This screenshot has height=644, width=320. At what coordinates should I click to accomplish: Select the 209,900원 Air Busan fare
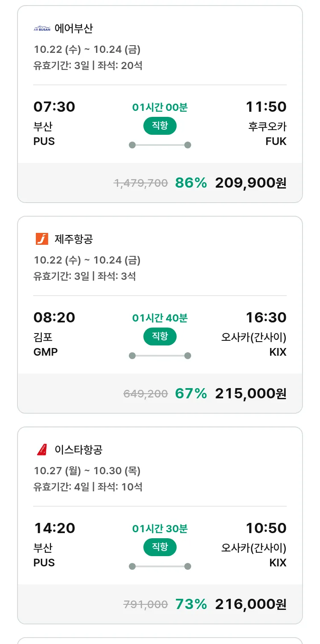[x=250, y=183]
